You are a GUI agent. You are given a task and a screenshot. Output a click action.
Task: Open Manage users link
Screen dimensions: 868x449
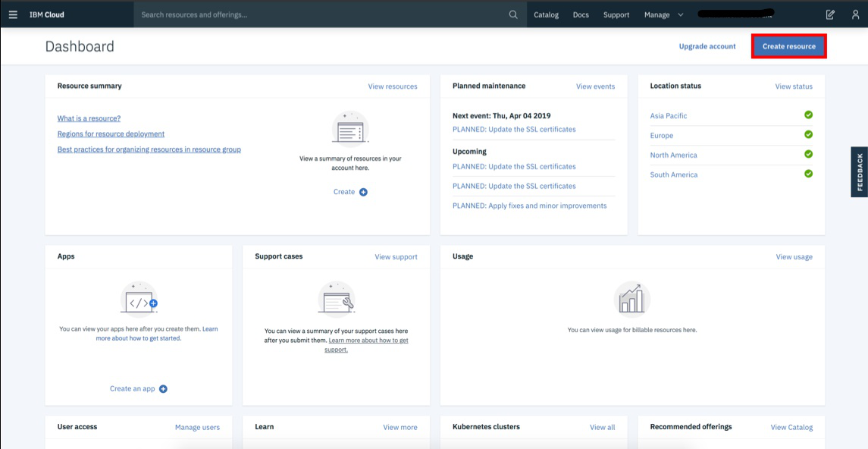(x=197, y=428)
